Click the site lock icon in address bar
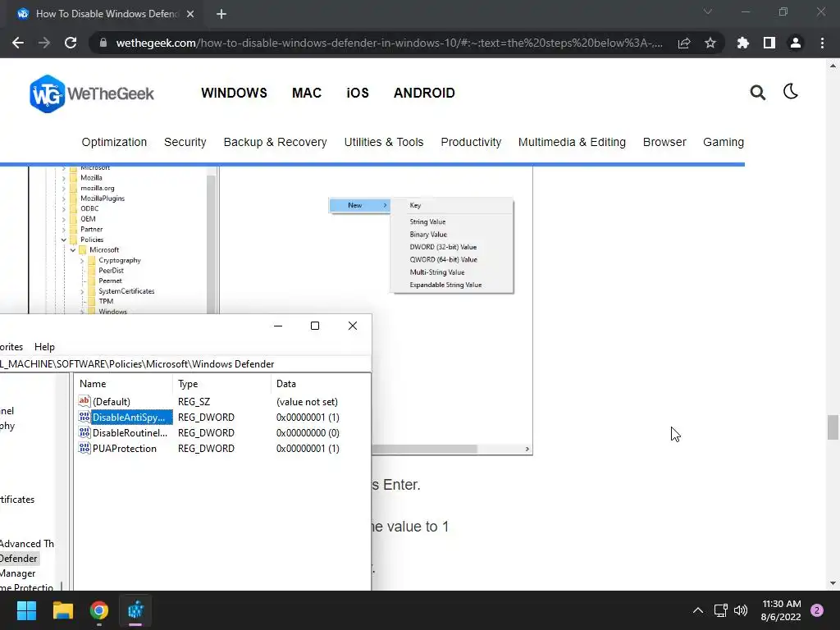The height and width of the screenshot is (630, 840). tap(103, 43)
